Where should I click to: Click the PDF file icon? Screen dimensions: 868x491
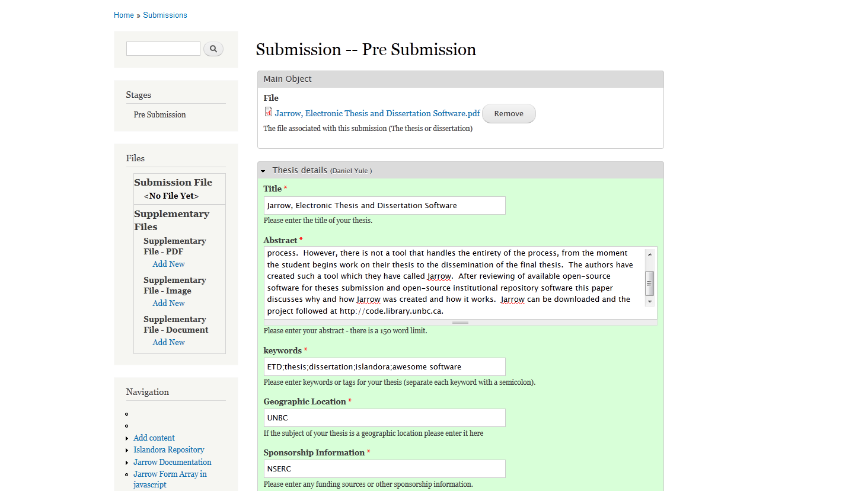(x=269, y=112)
